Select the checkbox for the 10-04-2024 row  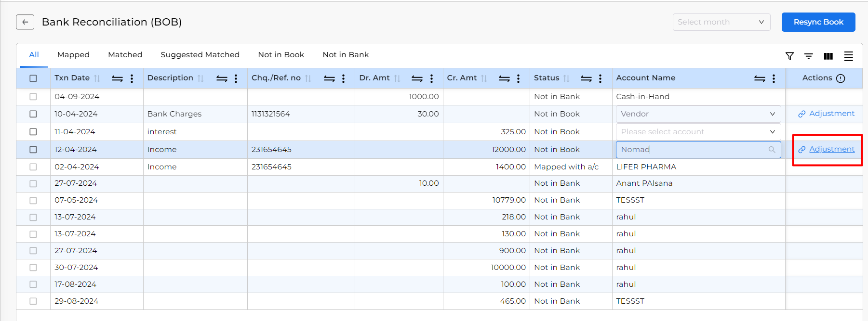(33, 114)
